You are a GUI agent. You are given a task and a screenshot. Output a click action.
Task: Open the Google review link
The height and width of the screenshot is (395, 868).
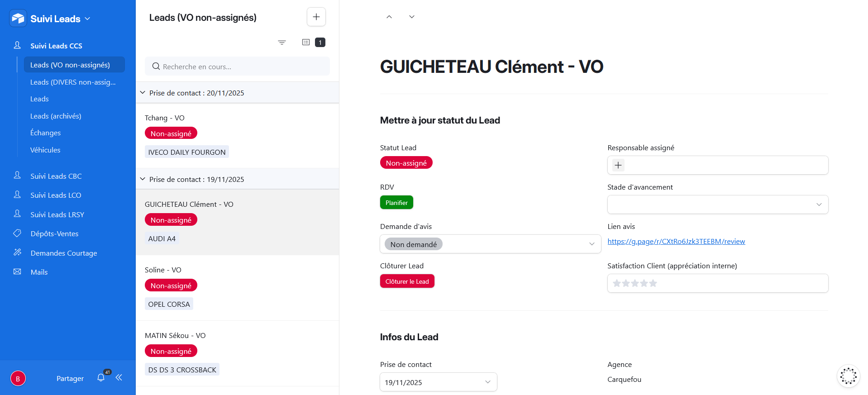[x=676, y=242]
